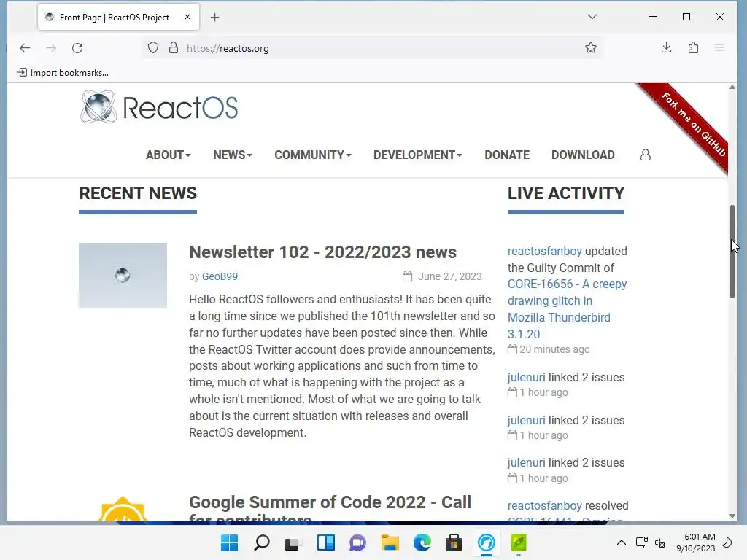Open Task View on the taskbar
747x560 pixels.
(x=293, y=542)
